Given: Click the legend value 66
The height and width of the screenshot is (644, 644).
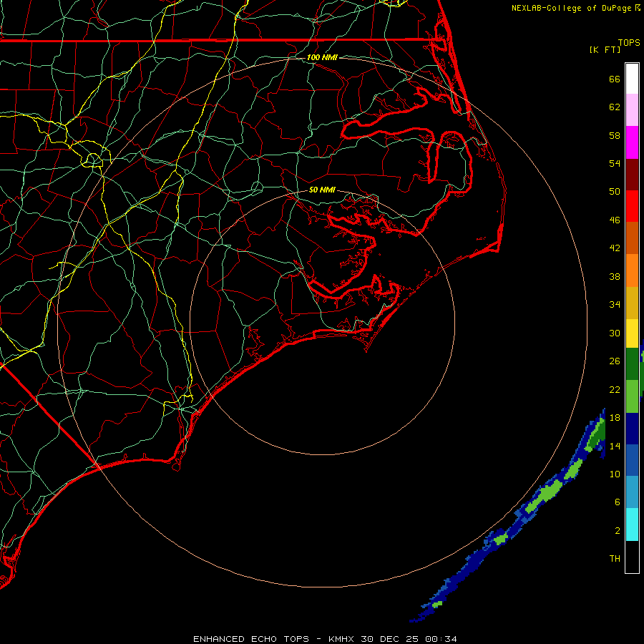Looking at the screenshot, I should (615, 79).
